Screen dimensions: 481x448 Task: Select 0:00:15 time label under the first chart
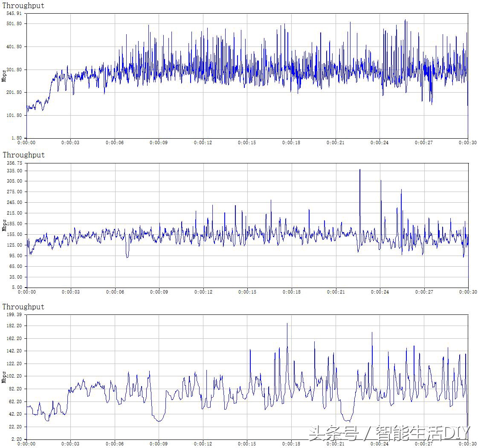click(247, 143)
